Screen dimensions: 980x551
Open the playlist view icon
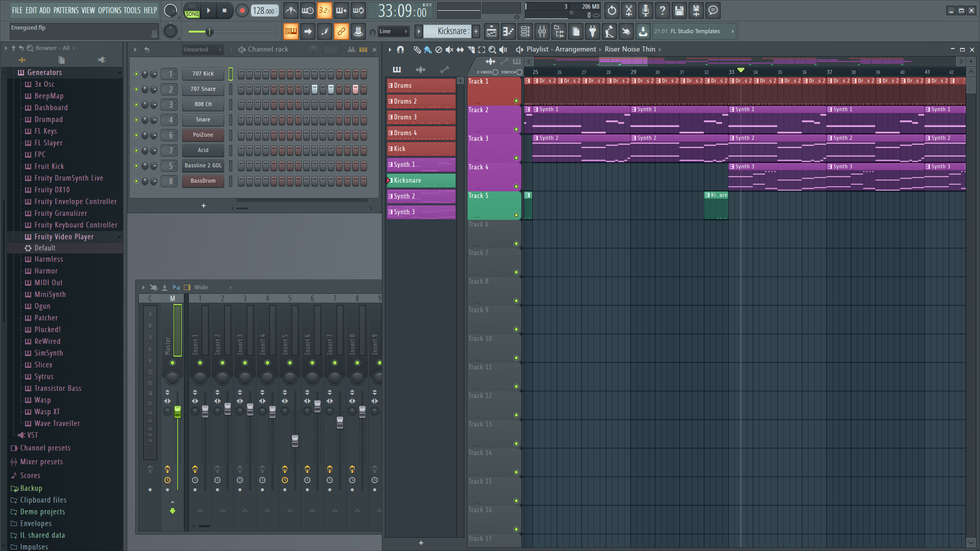[x=492, y=31]
